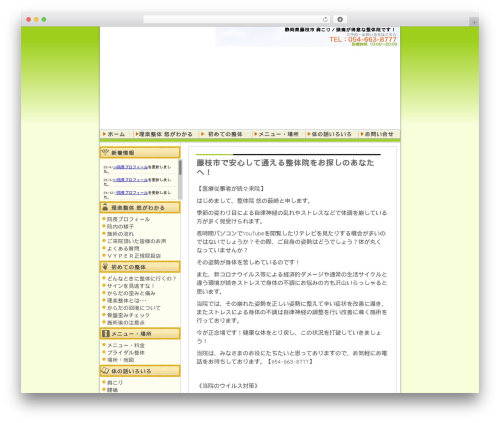This screenshot has width=500, height=423.
Task: Click the icon beside 初めての整体 sidebar header
Action: coord(105,267)
